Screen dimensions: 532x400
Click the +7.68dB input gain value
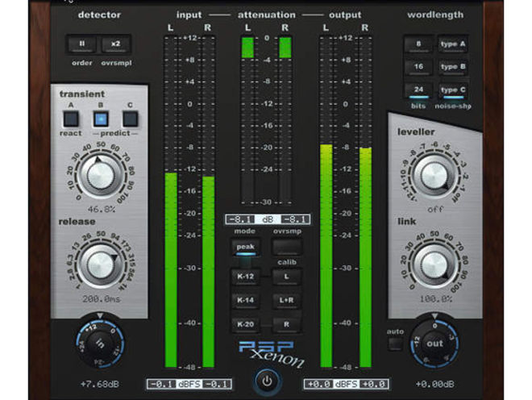pos(100,384)
